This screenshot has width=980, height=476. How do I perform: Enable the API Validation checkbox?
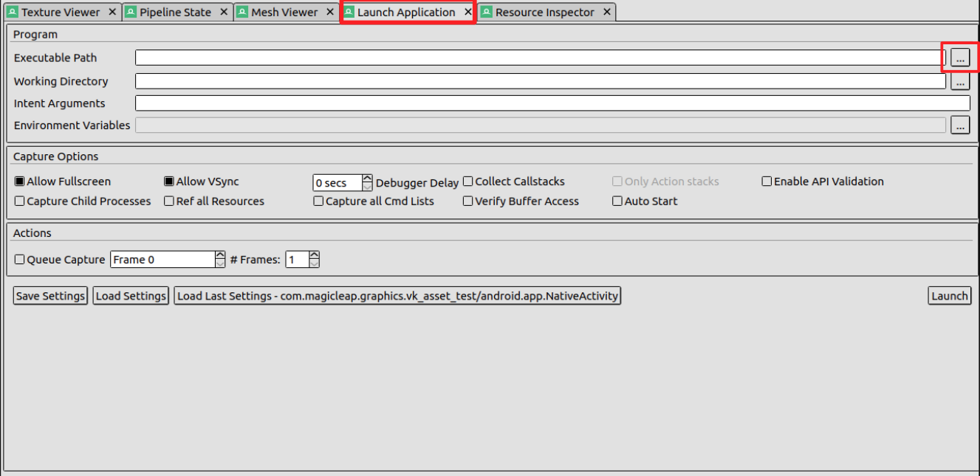[x=767, y=182]
